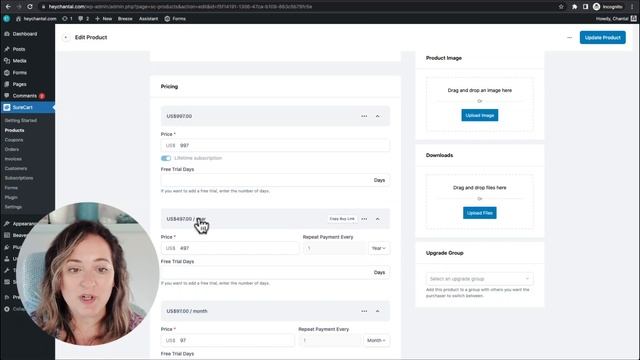The height and width of the screenshot is (360, 640).
Task: Toggle the Lifetime subscription switch
Action: coord(166,158)
